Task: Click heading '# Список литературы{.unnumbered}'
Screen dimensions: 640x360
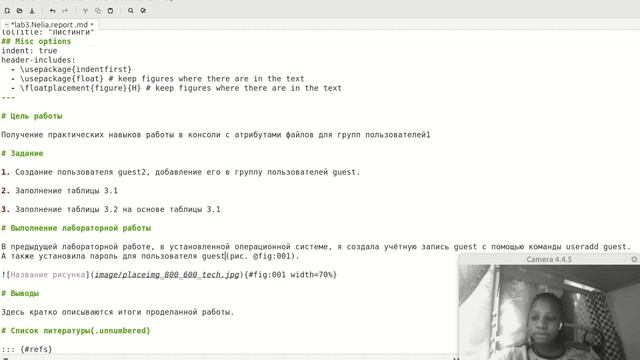Action: (x=76, y=331)
